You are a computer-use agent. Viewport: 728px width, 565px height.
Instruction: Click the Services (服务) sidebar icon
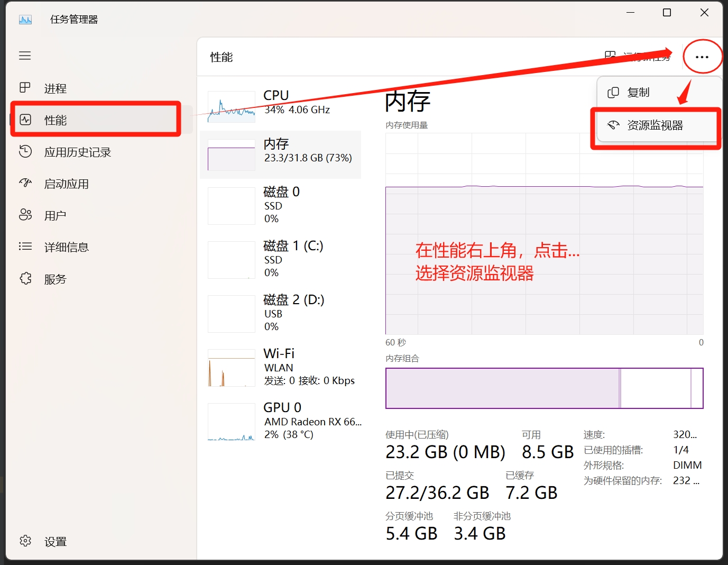25,278
